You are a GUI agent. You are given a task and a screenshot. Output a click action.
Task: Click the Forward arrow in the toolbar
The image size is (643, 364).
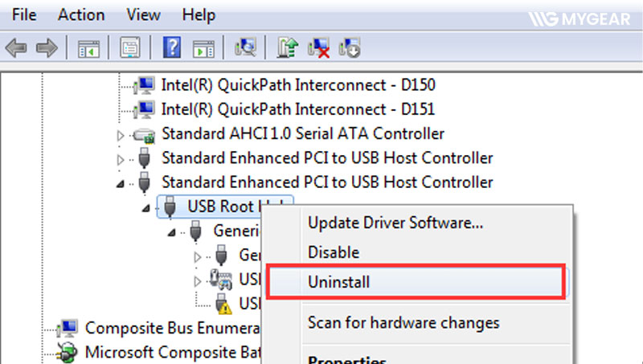pos(47,48)
